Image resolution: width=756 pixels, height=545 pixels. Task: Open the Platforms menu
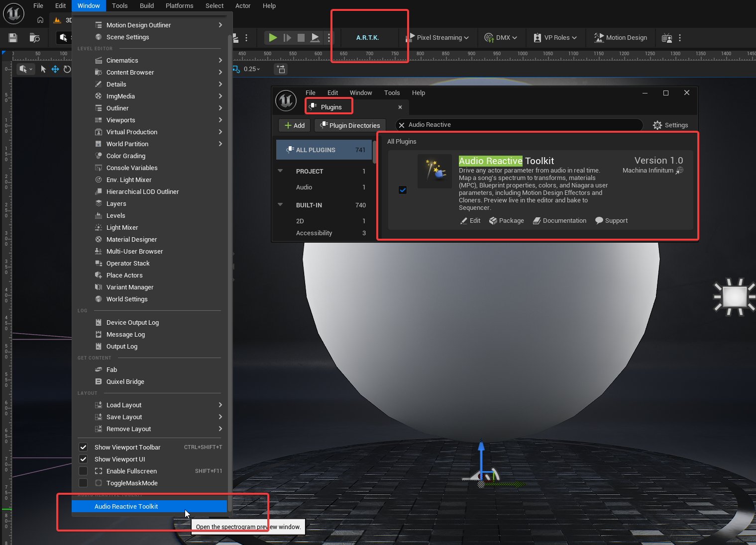coord(180,6)
